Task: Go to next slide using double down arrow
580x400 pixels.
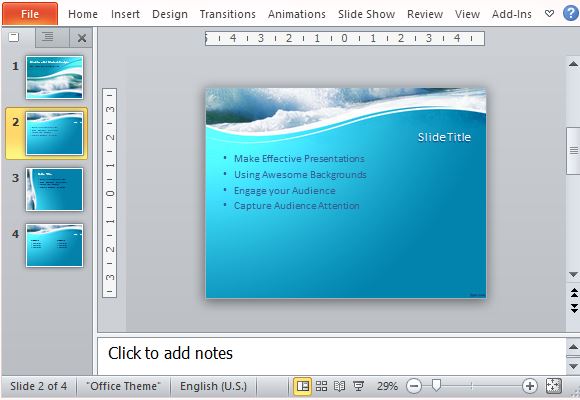Action: (573, 308)
